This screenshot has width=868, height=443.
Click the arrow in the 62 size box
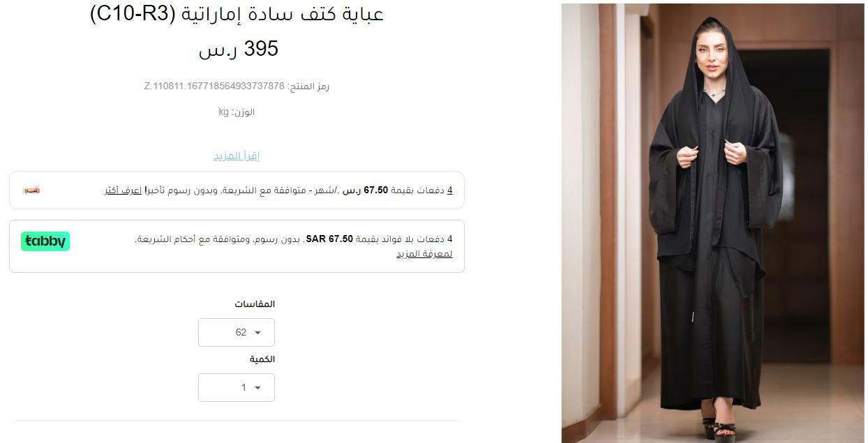point(257,333)
